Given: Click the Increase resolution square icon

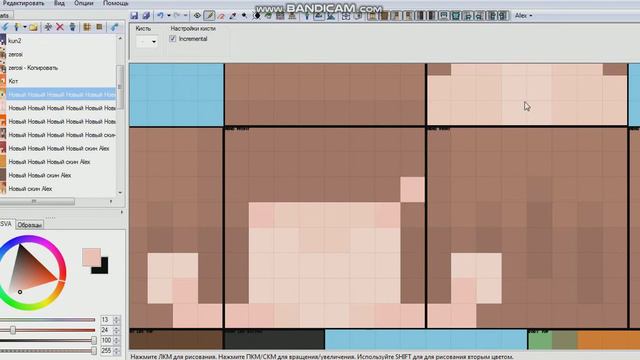Looking at the screenshot, I should tap(99, 27).
